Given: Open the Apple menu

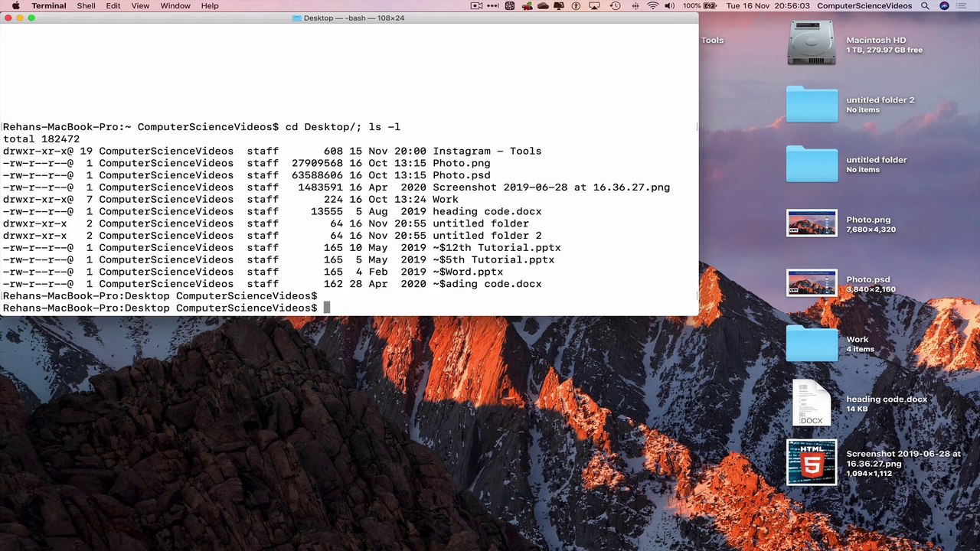Looking at the screenshot, I should (x=15, y=5).
